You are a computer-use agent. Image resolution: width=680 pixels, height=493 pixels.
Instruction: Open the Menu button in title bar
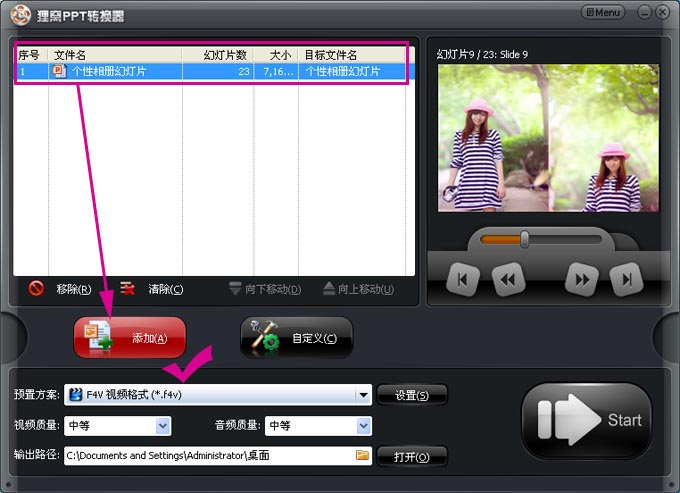[603, 12]
